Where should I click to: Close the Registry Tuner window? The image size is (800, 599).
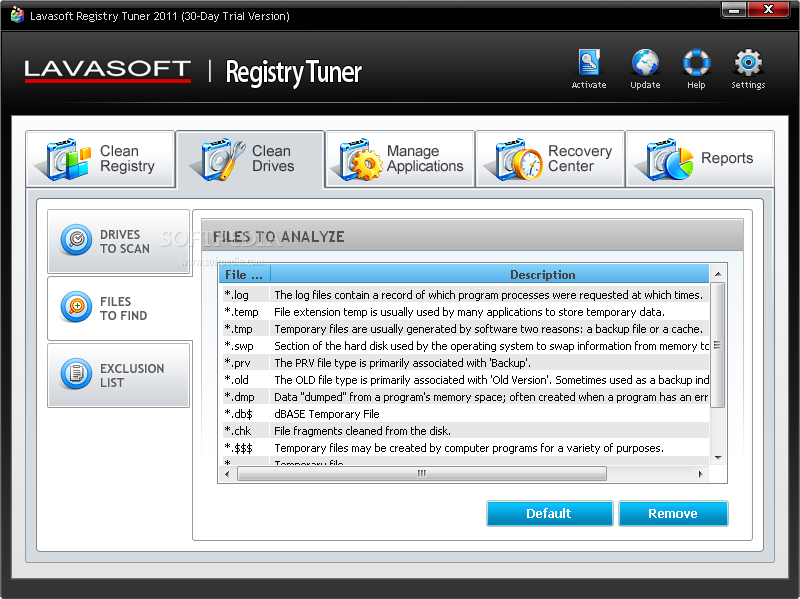coord(768,9)
